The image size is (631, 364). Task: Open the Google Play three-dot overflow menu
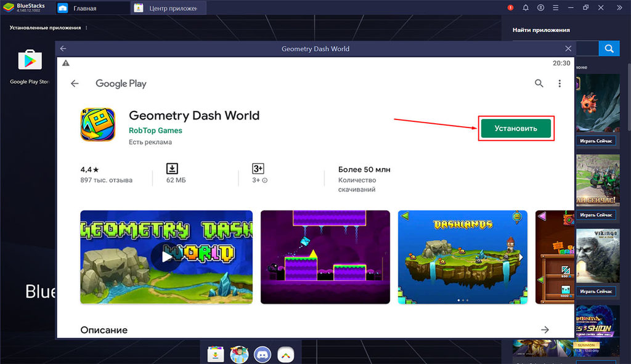(560, 83)
